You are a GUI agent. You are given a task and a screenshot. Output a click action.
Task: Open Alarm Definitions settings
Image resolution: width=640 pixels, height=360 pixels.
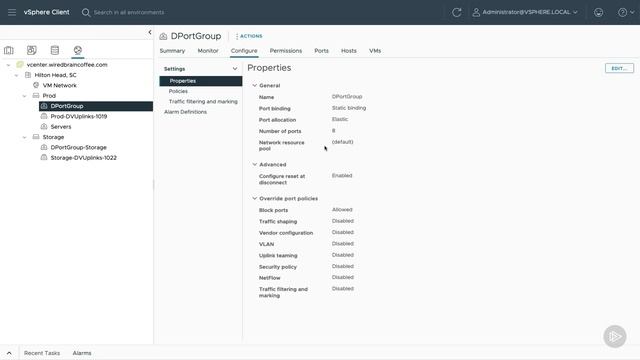(185, 112)
